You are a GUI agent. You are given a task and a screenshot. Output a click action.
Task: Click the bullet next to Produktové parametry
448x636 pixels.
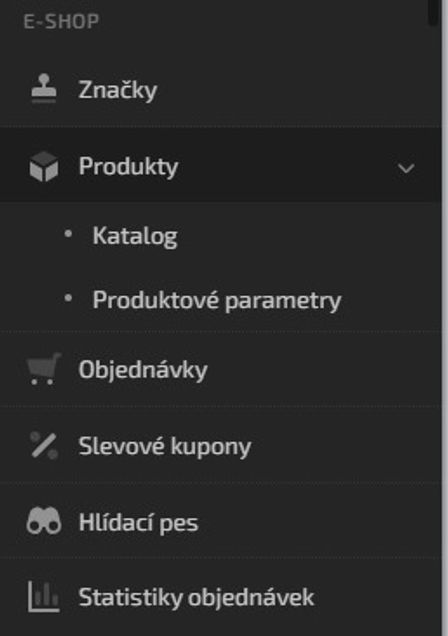coord(68,299)
